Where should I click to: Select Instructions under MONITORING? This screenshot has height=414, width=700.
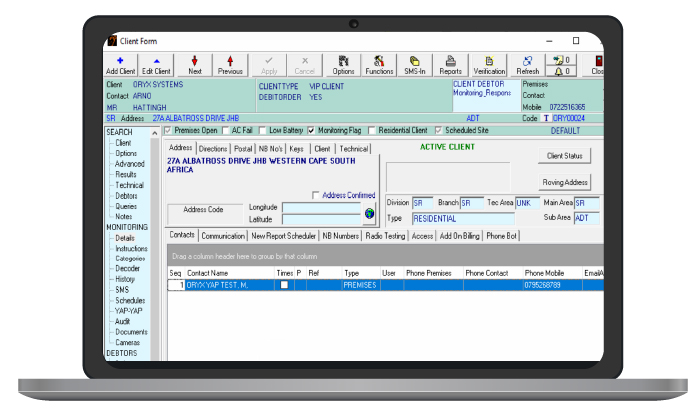click(x=131, y=249)
